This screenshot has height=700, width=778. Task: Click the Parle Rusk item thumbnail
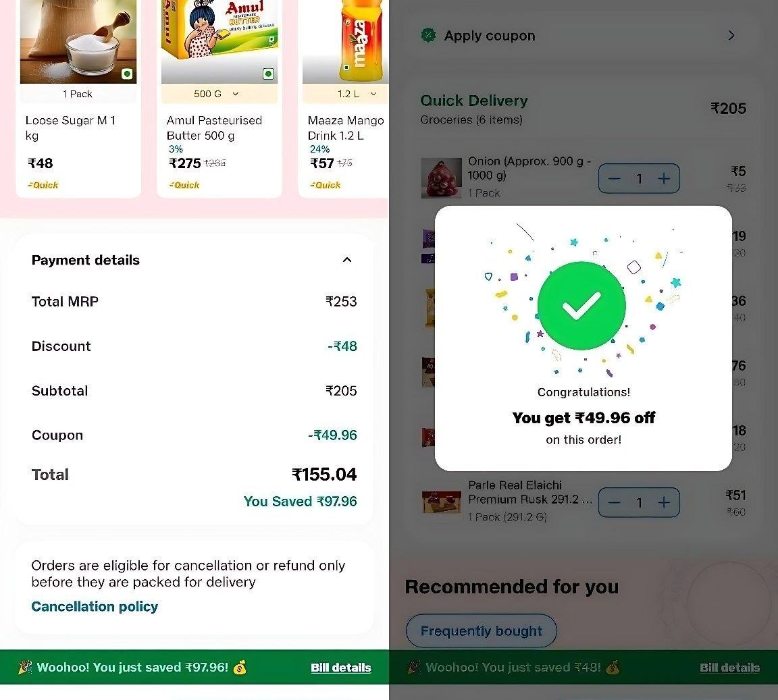[441, 502]
